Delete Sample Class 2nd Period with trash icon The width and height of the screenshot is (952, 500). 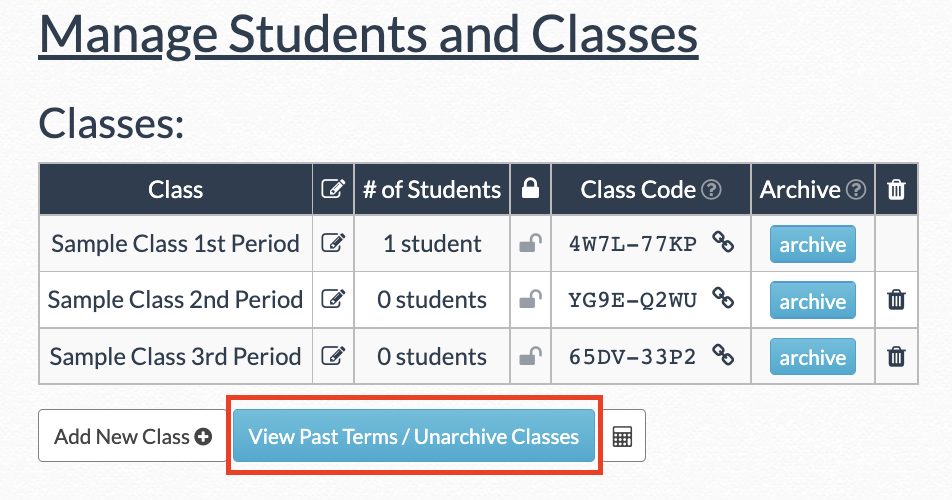(x=896, y=299)
